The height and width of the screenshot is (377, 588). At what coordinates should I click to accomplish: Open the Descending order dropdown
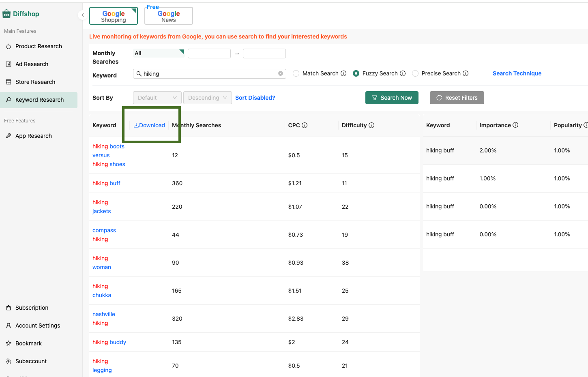pos(207,98)
